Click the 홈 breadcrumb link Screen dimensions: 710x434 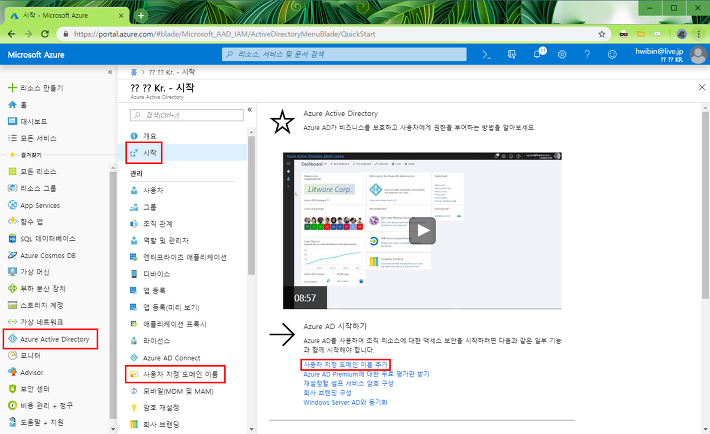click(134, 72)
